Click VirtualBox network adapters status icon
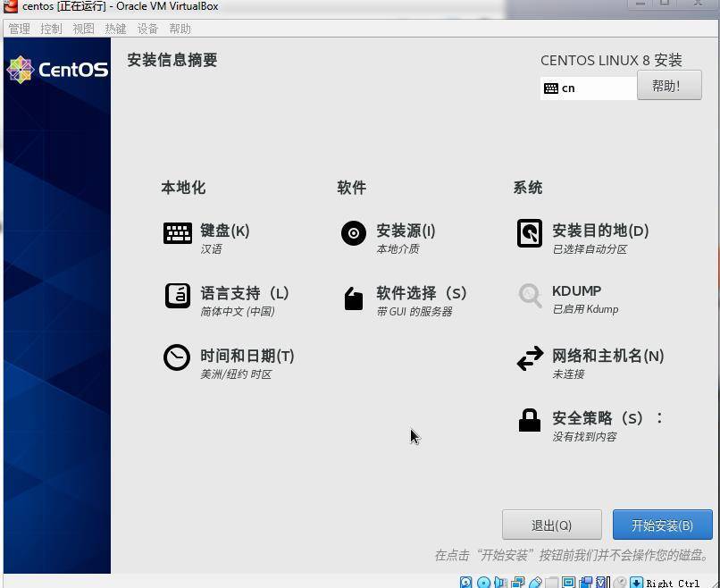Screen dimensions: 720x588 coord(518,582)
